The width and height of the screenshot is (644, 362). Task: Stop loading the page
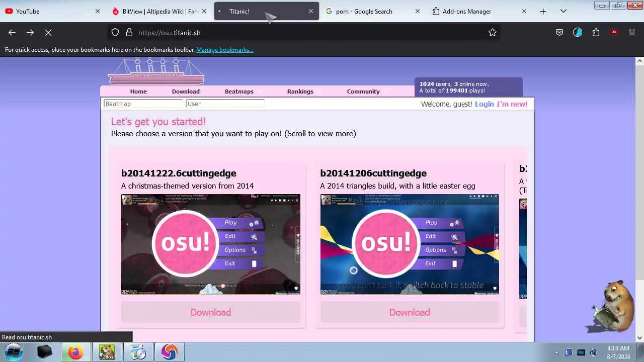(x=48, y=32)
